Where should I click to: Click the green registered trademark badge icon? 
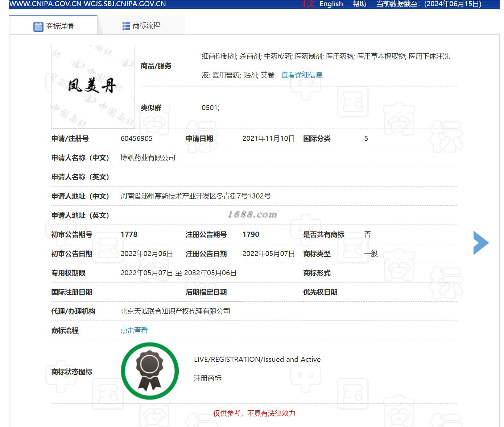(x=150, y=371)
